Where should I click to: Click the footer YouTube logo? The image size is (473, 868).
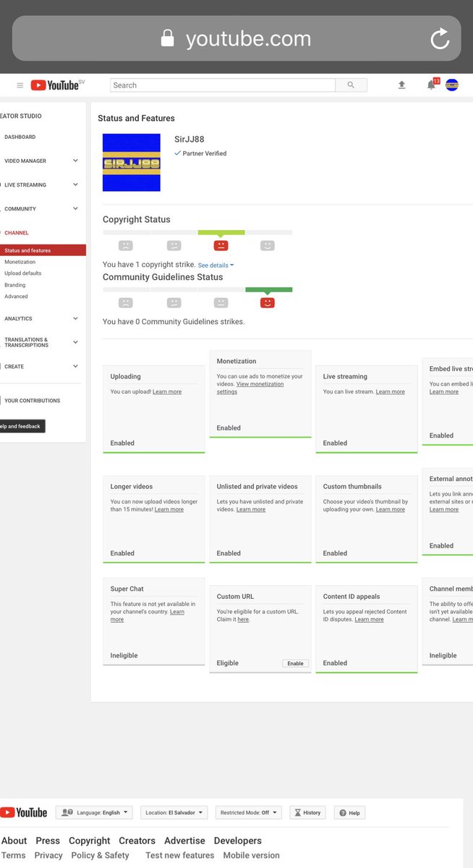pyautogui.click(x=23, y=812)
